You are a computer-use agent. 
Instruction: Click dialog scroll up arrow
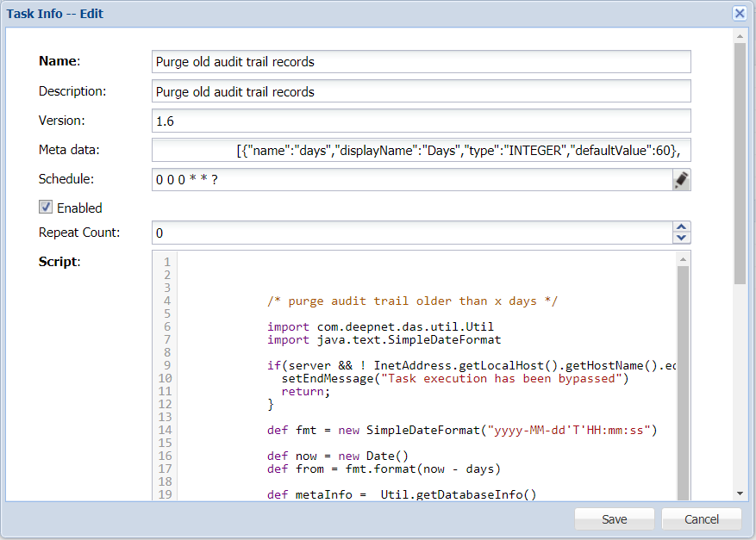coord(740,36)
